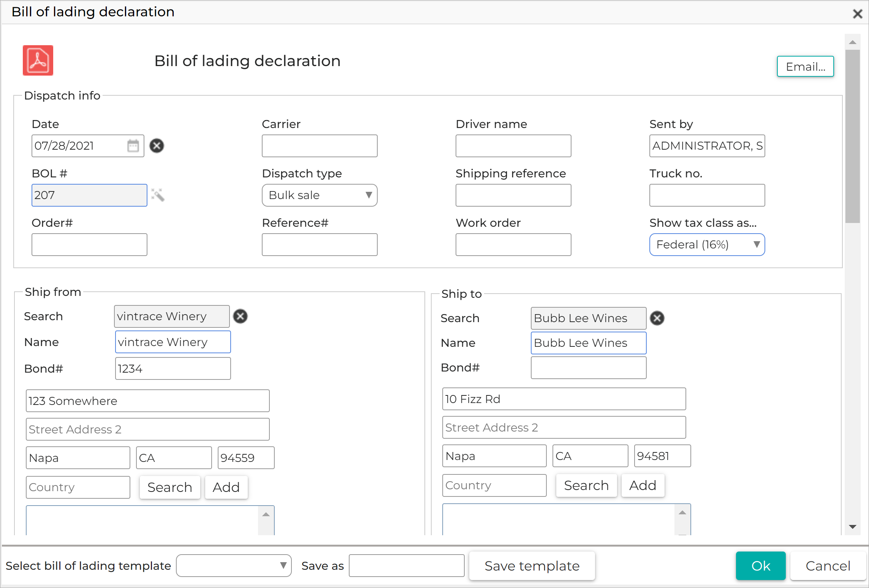Click the Sent by field
This screenshot has width=869, height=588.
(x=707, y=146)
